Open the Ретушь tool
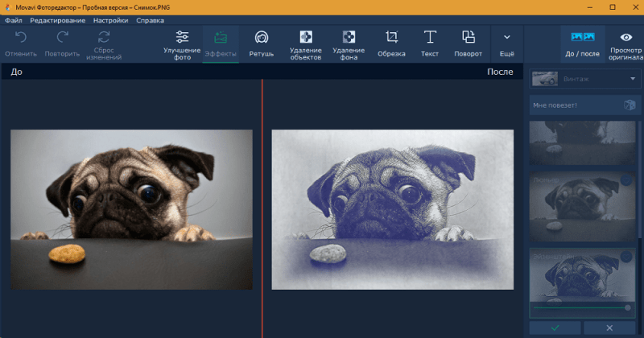 262,43
